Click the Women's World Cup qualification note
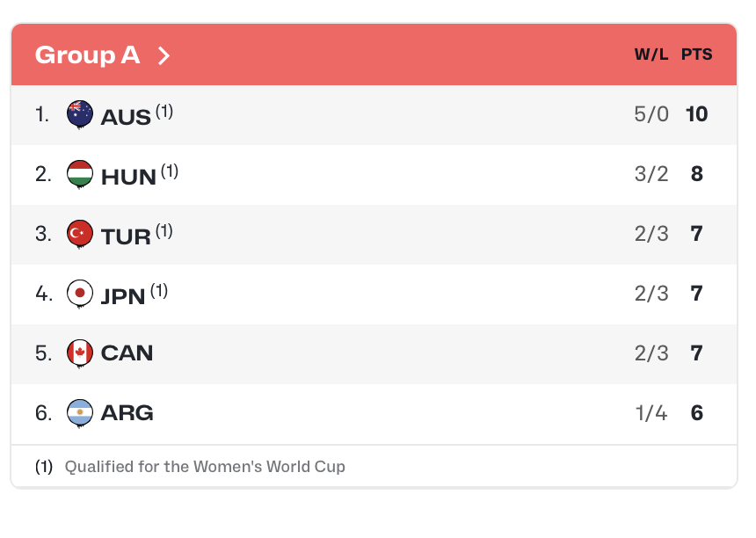This screenshot has height=538, width=756. pos(204,467)
